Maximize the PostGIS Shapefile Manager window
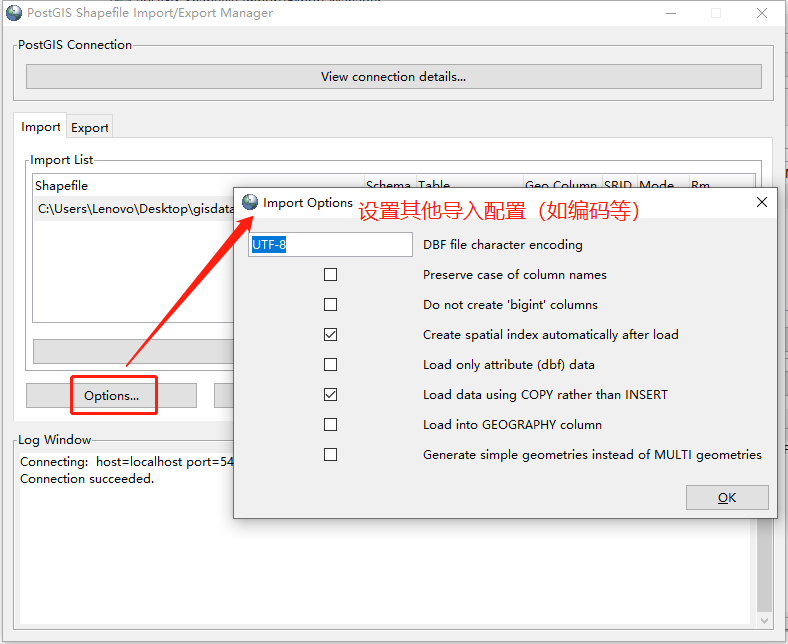Viewport: 788px width, 644px height. [716, 13]
